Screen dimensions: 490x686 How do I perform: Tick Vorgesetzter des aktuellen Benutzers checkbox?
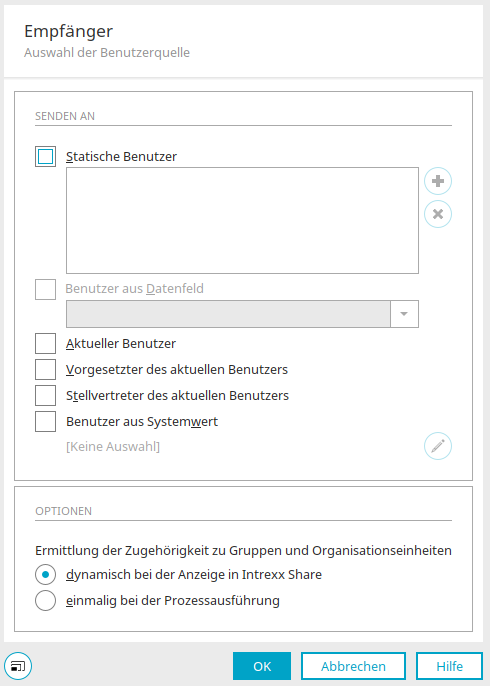coord(46,370)
